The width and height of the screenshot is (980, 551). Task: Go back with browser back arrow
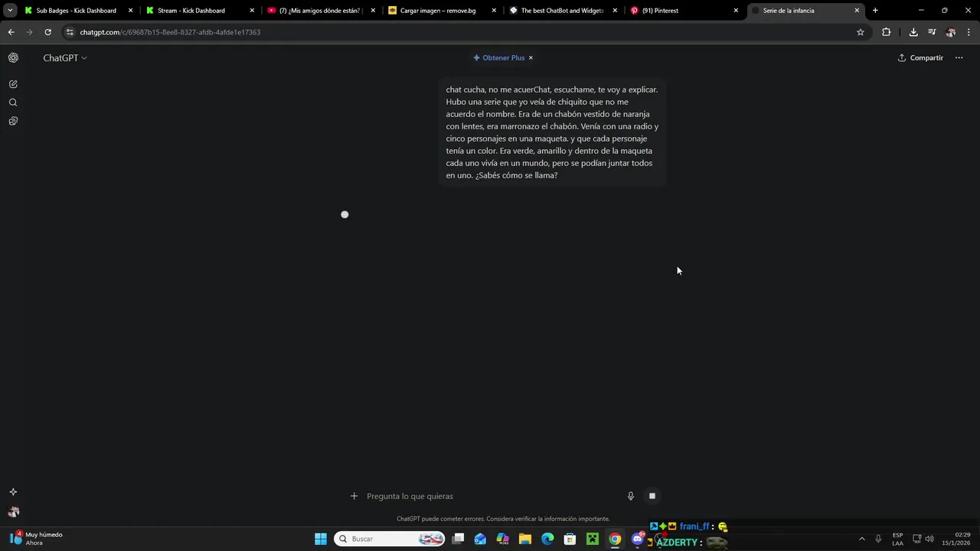11,32
